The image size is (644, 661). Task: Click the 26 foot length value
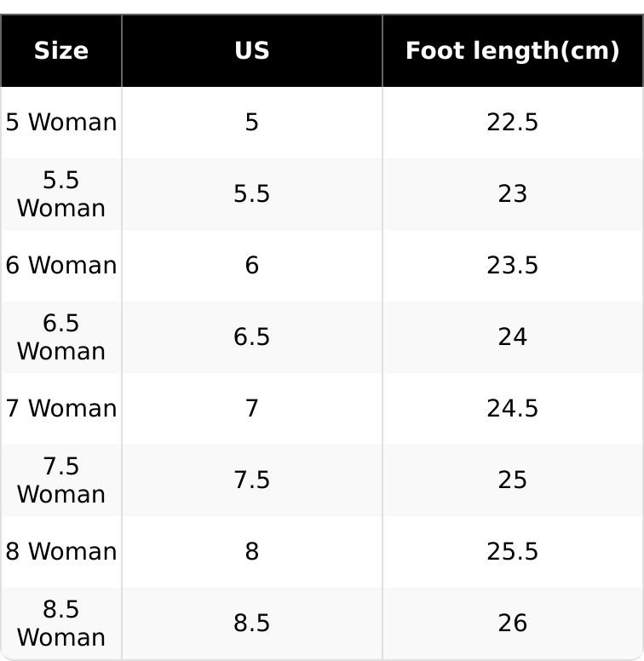[x=512, y=624]
